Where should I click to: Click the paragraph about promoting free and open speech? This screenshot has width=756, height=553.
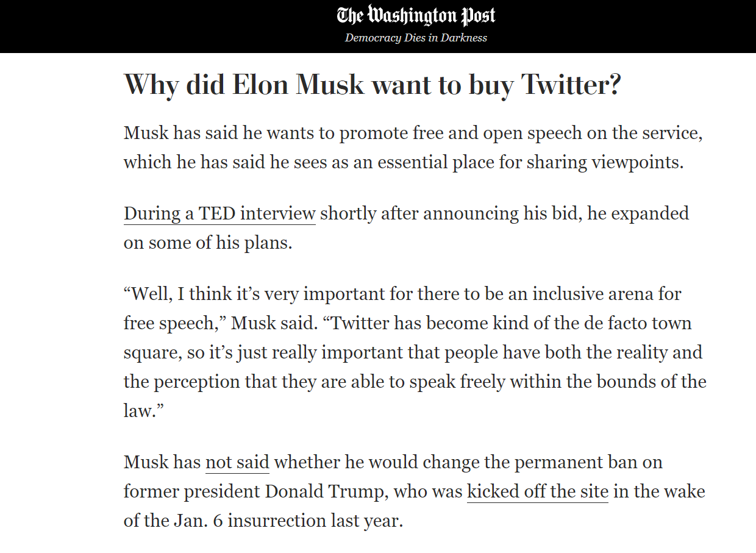point(413,148)
